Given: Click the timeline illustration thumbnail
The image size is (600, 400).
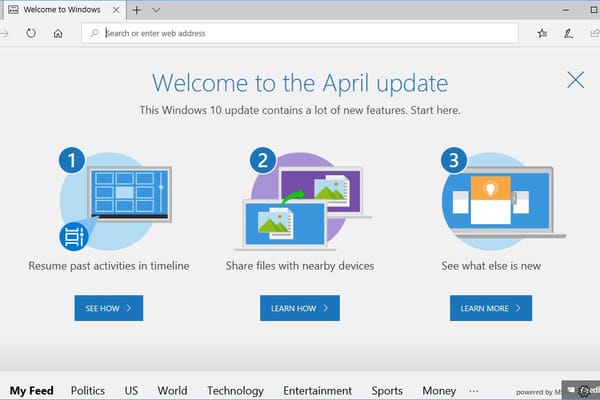Looking at the screenshot, I should click(115, 199).
